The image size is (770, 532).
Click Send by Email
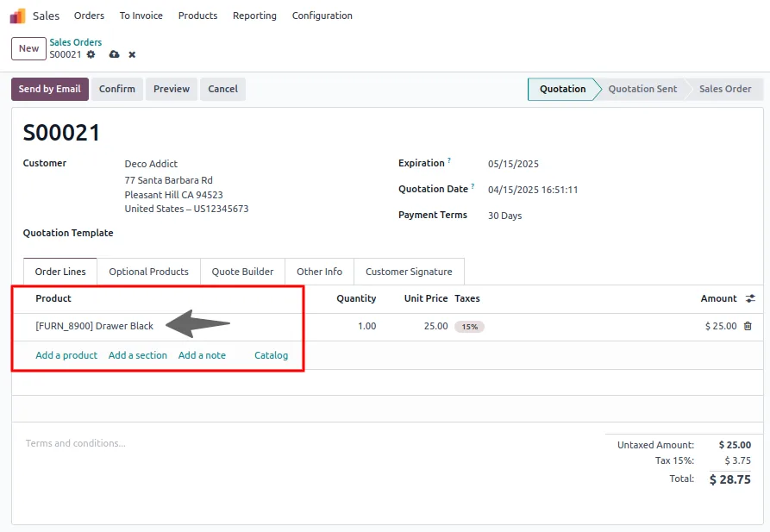click(50, 89)
